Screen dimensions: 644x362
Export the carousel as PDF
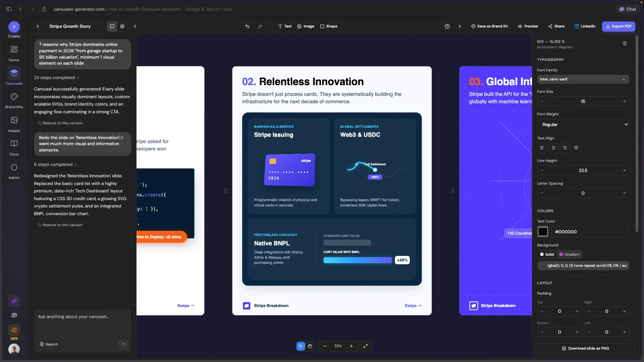pyautogui.click(x=619, y=26)
